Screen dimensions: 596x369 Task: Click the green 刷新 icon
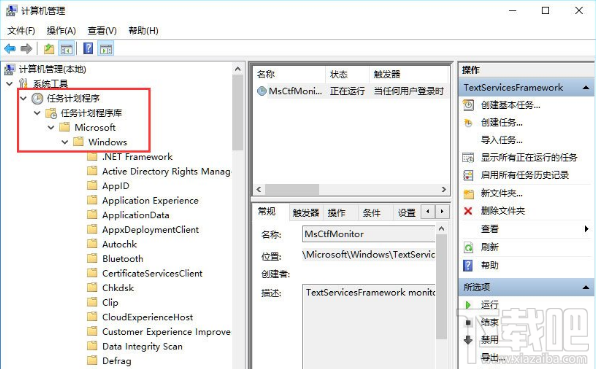(468, 248)
